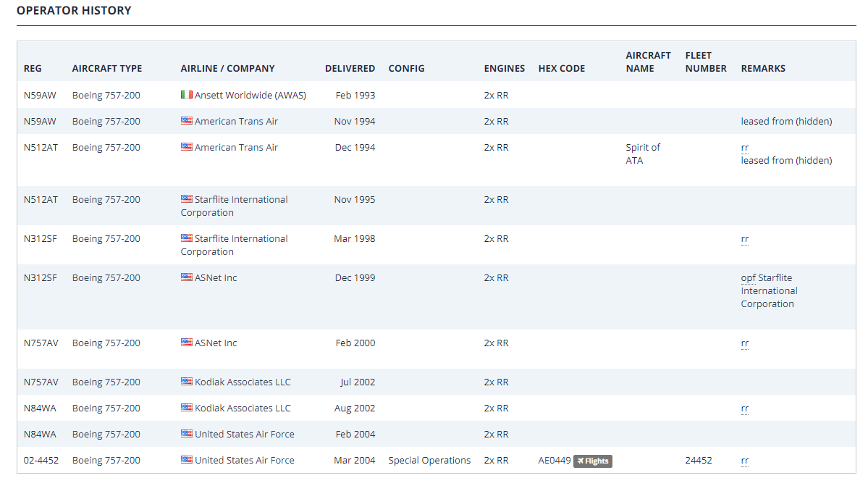Open Starflite International Corporation in the Nov 1995 row
The height and width of the screenshot is (486, 868).
click(x=234, y=206)
